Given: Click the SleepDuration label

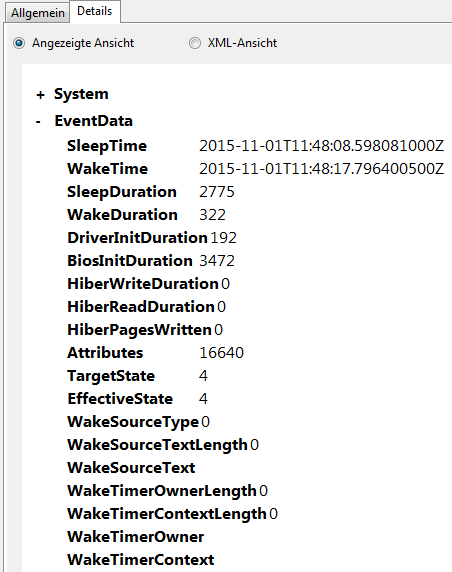Looking at the screenshot, I should pos(122,192).
